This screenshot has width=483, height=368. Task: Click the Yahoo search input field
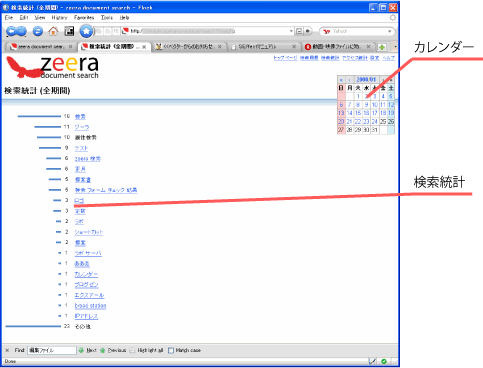(x=358, y=31)
